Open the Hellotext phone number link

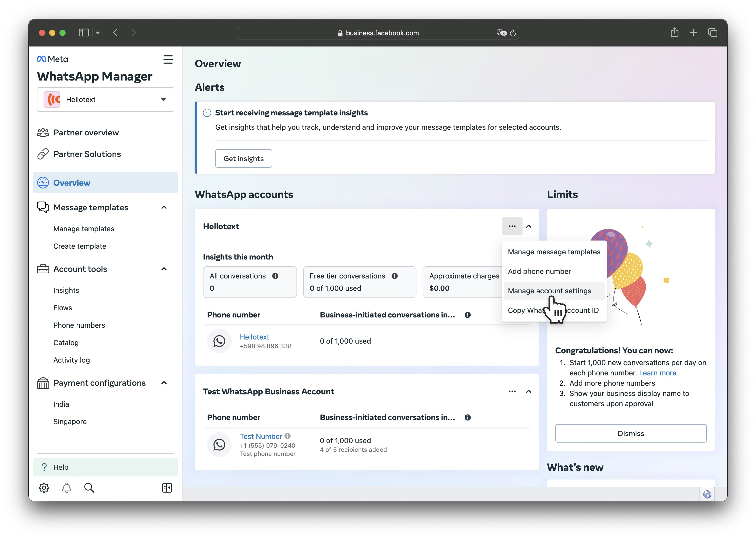[254, 337]
